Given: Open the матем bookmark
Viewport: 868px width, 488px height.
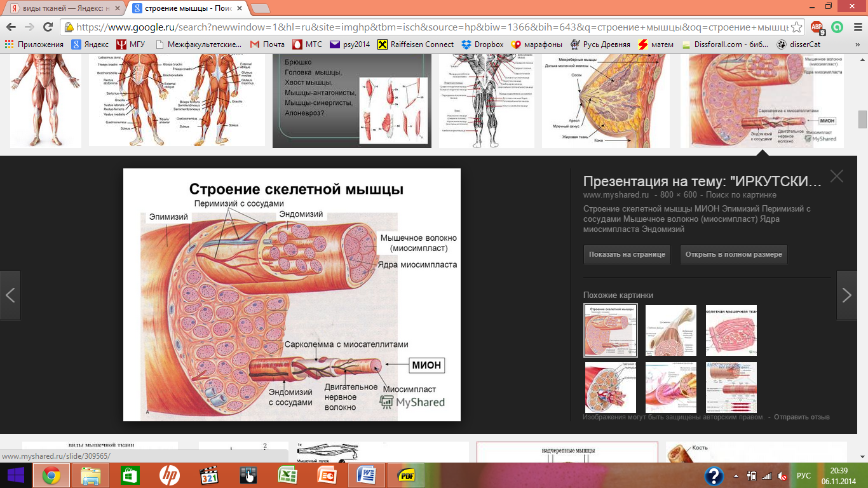Looking at the screenshot, I should (656, 44).
